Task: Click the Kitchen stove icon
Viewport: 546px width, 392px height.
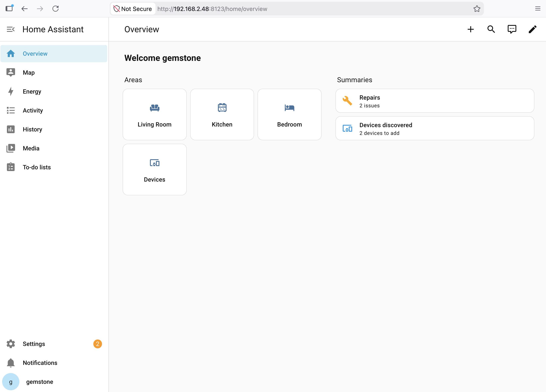Action: point(222,108)
